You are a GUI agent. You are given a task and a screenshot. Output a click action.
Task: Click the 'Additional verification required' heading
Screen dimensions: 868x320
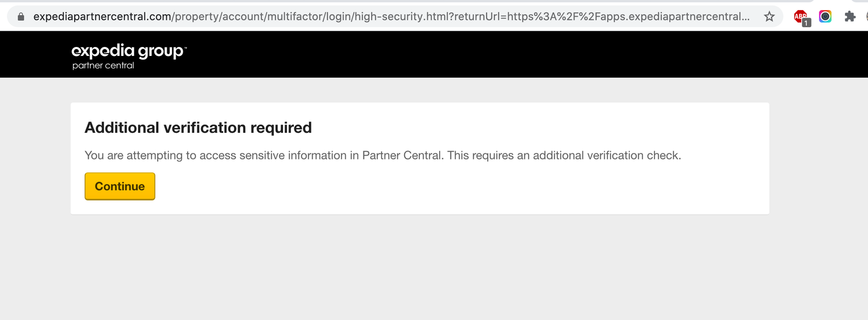[198, 128]
